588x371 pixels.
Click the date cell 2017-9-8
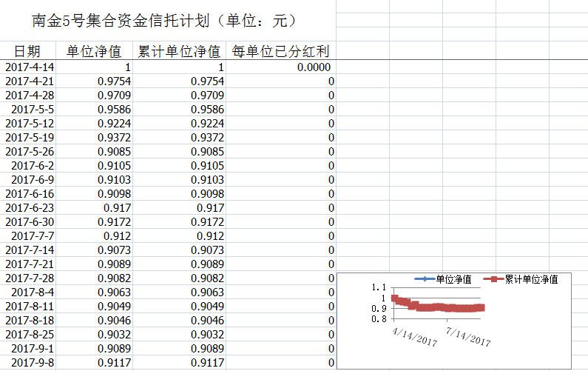[x=33, y=363]
